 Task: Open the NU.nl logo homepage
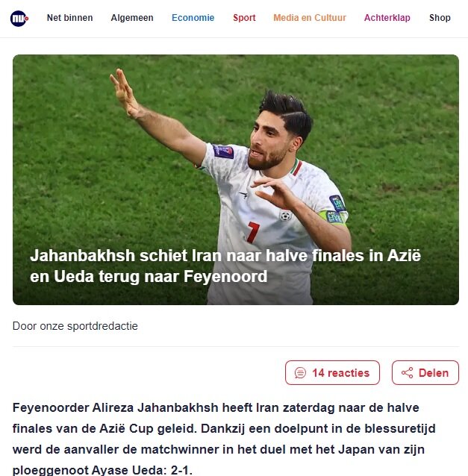(19, 18)
